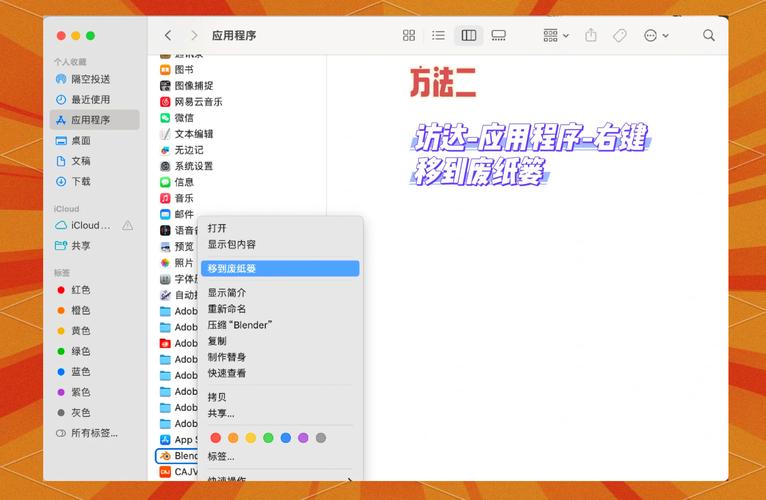The width and height of the screenshot is (766, 500).
Task: Select 图像捕捉 app in list
Action: (187, 86)
